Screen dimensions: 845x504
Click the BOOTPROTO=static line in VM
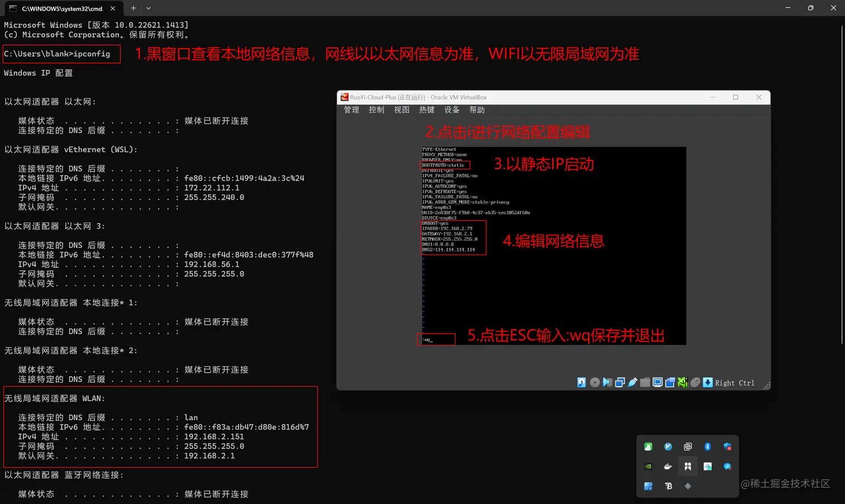(x=443, y=165)
